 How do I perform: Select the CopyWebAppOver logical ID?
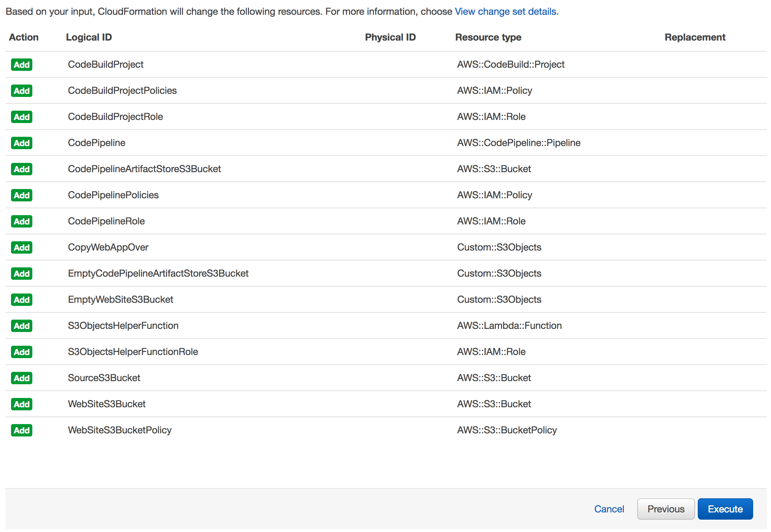point(108,247)
